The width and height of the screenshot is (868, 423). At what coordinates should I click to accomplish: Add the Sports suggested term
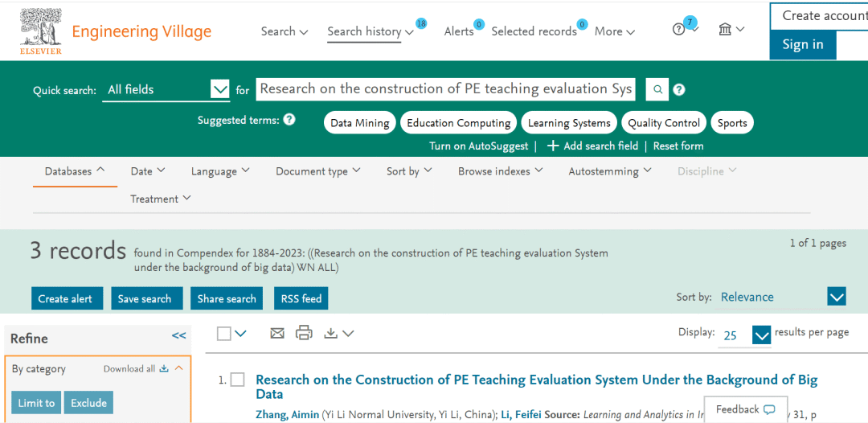coord(732,123)
